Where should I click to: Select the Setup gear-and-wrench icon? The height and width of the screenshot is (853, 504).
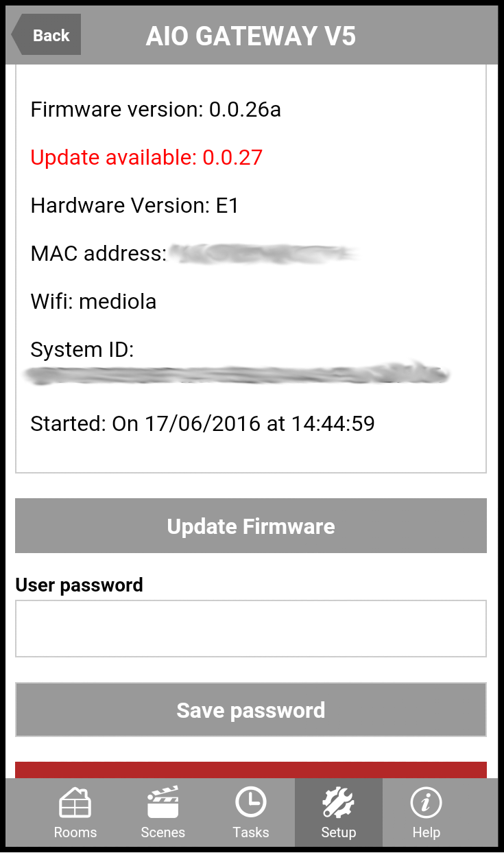[x=338, y=802]
